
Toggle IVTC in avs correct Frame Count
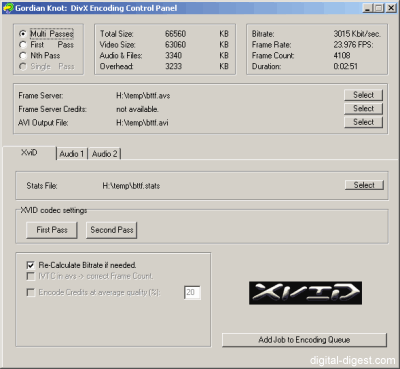30,276
